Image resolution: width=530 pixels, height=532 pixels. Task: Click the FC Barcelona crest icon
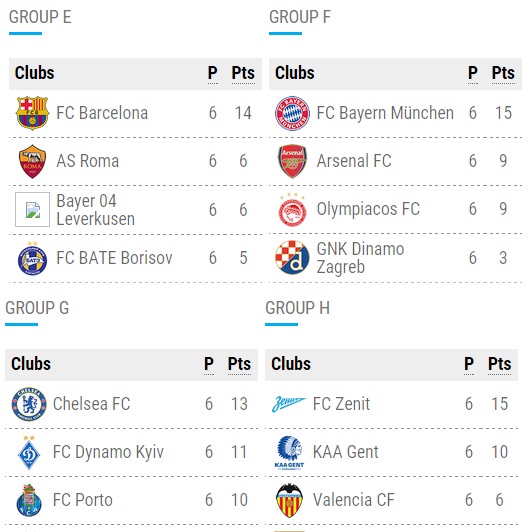tap(32, 113)
